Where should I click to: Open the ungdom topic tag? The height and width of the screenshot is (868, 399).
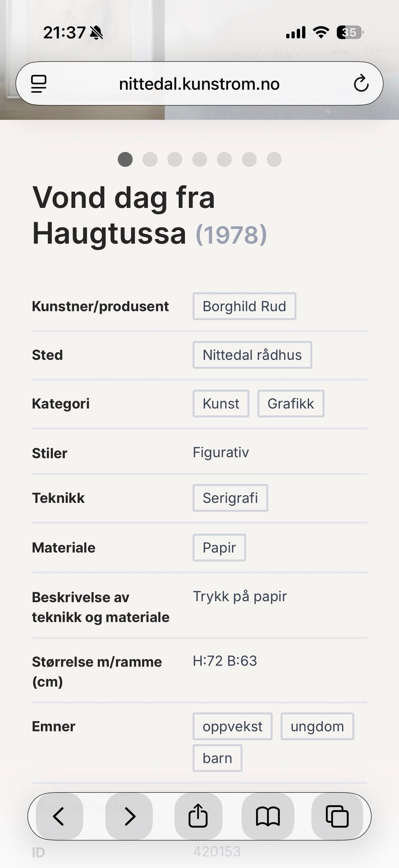pyautogui.click(x=317, y=727)
